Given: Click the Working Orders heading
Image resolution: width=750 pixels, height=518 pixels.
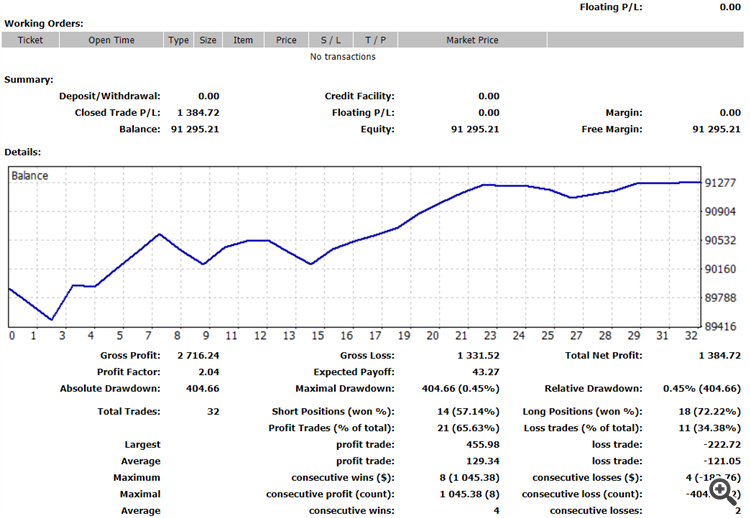Looking at the screenshot, I should [44, 23].
